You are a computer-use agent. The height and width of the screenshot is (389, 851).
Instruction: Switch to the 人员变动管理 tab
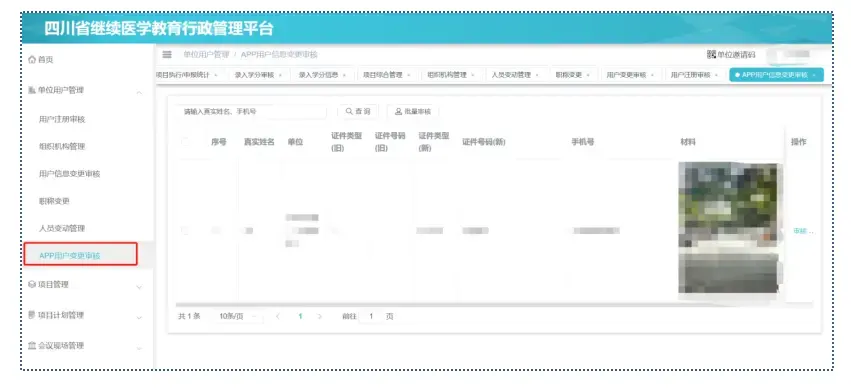(x=515, y=75)
